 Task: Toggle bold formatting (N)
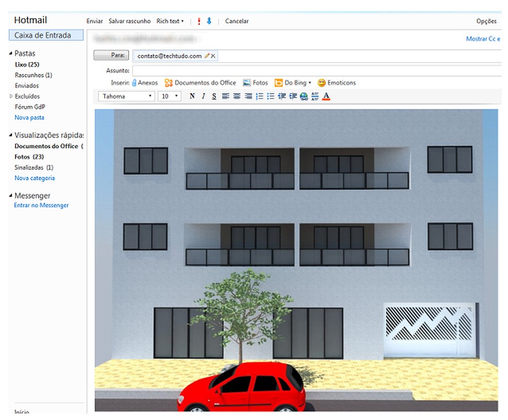pyautogui.click(x=192, y=97)
